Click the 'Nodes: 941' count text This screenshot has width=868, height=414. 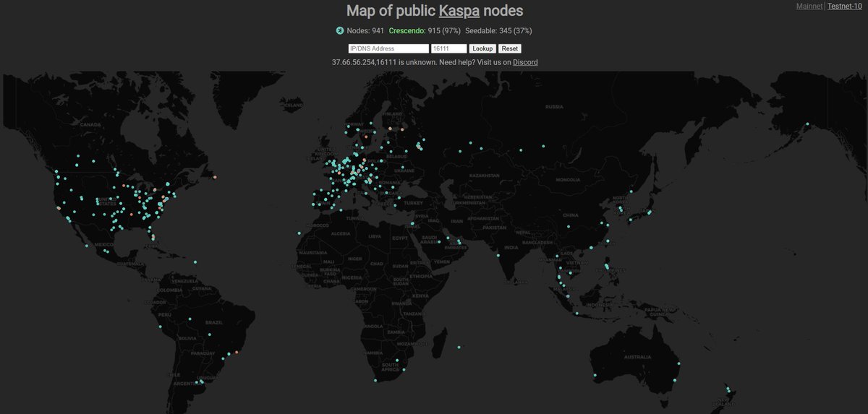tap(365, 30)
